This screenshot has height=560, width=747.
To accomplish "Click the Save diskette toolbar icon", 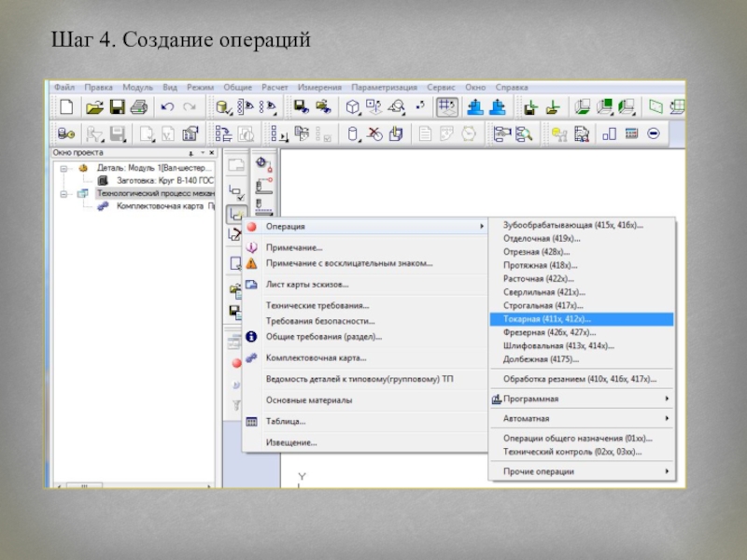I will [118, 106].
